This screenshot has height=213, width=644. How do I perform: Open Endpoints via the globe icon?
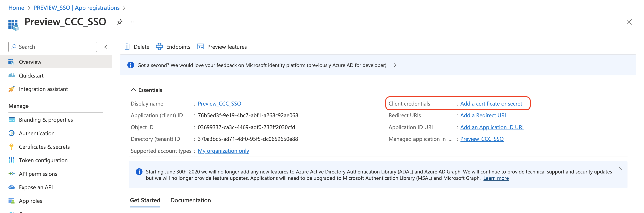point(160,47)
